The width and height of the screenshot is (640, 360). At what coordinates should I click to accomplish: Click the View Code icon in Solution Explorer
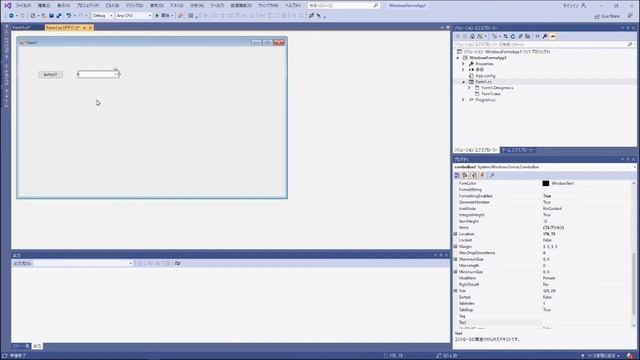tap(537, 36)
